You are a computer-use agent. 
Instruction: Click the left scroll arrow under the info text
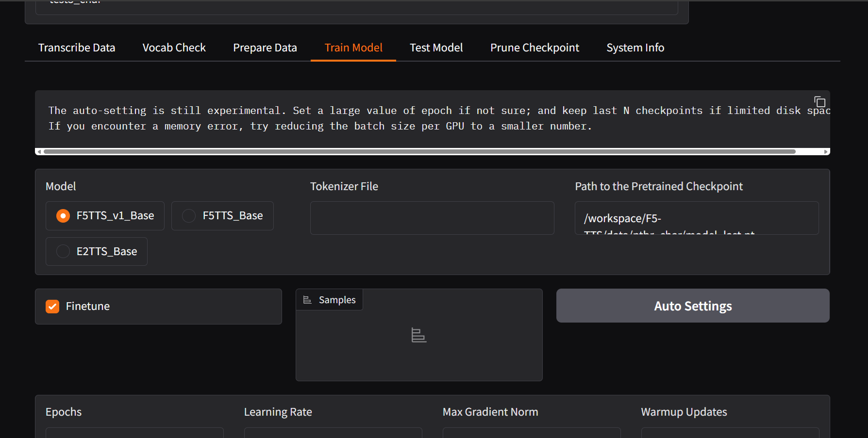click(39, 152)
